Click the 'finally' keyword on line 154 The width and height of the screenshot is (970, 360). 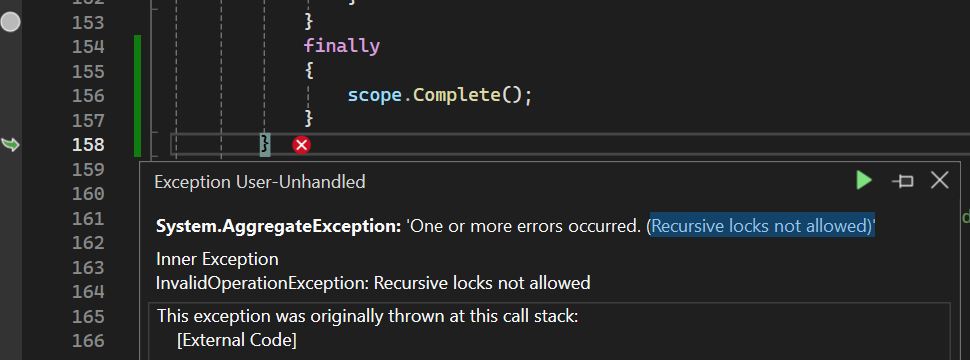(x=341, y=46)
